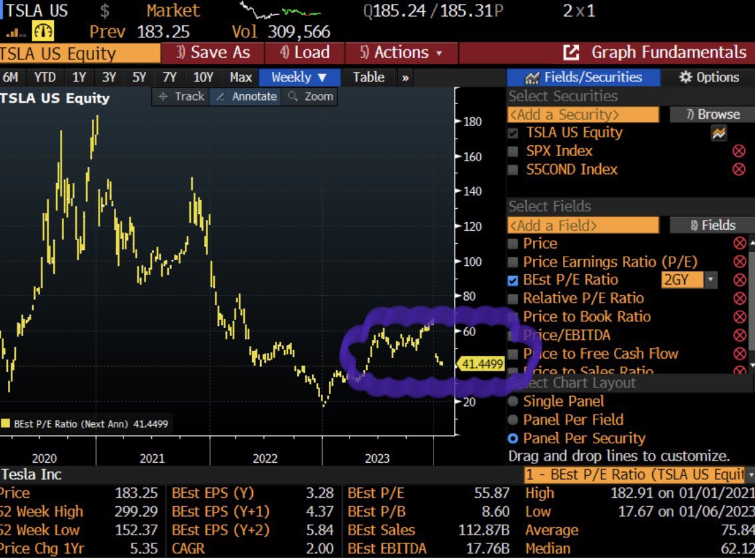Click the Track crosshair icon
The width and height of the screenshot is (755, 560).
pyautogui.click(x=163, y=97)
